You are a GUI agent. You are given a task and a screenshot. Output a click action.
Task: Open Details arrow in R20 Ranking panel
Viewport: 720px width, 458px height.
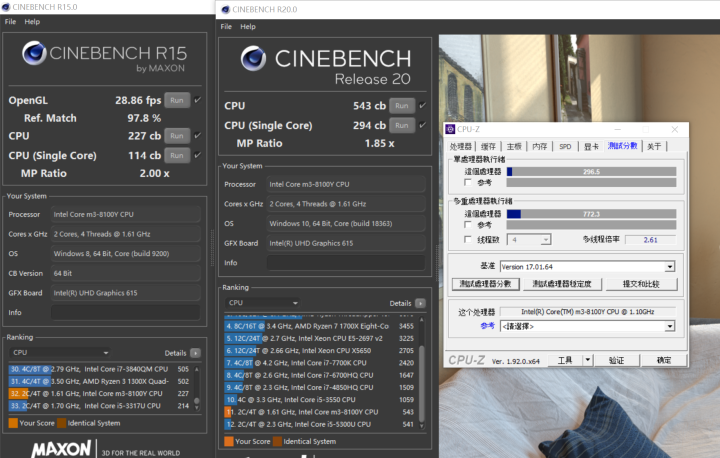tap(421, 303)
